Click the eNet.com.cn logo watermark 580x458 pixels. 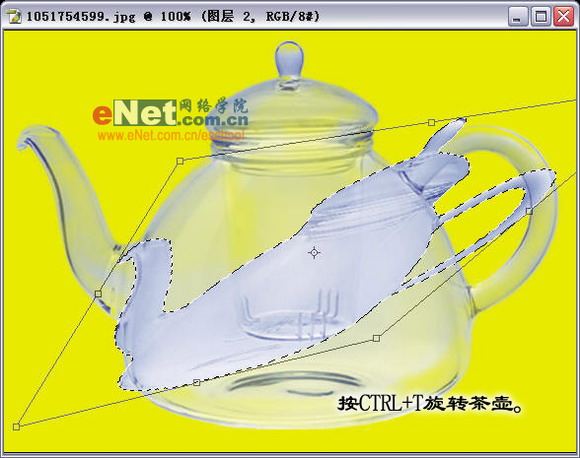click(x=170, y=112)
